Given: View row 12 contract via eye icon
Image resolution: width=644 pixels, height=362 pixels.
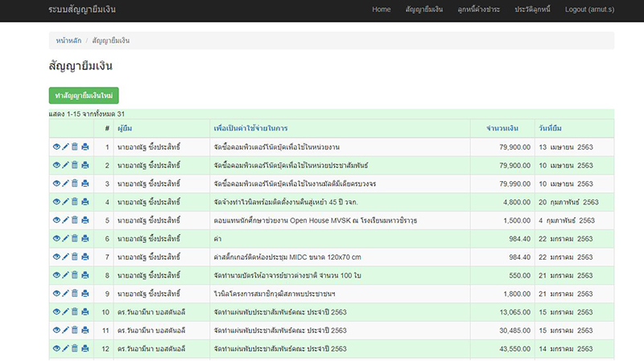Looking at the screenshot, I should (x=56, y=348).
